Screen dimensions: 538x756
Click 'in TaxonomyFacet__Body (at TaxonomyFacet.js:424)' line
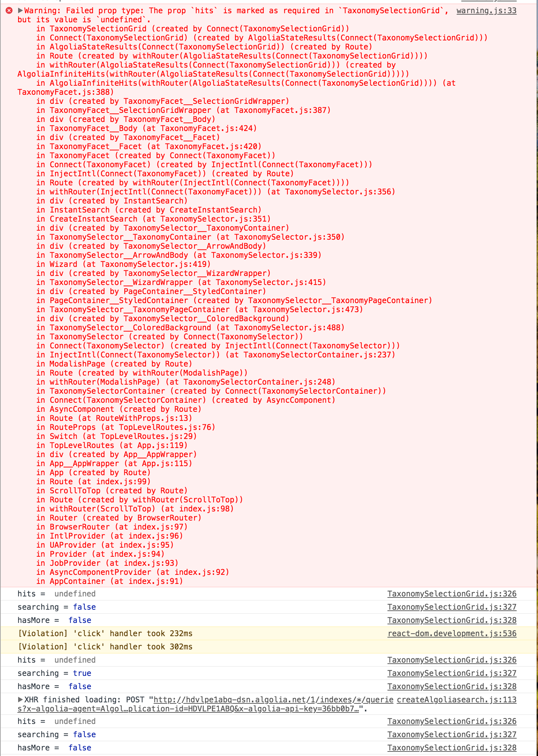point(146,128)
